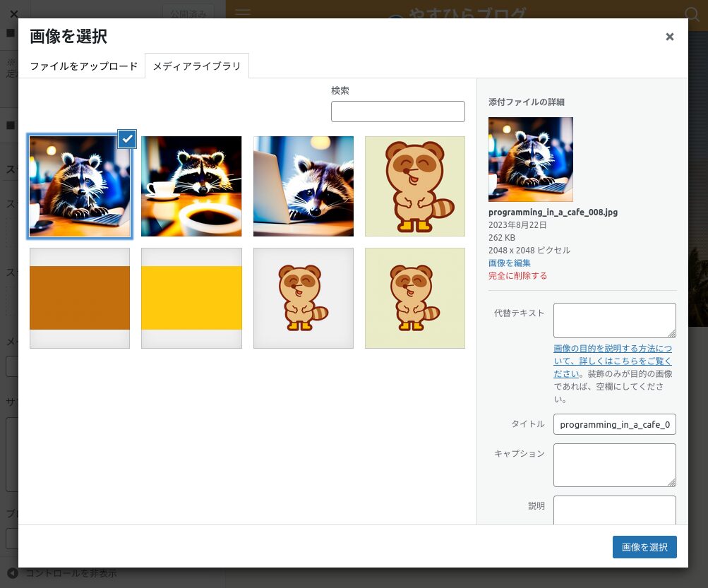Pick the brown color banner thumbnail
Screen dimensions: 708x588
click(x=80, y=298)
